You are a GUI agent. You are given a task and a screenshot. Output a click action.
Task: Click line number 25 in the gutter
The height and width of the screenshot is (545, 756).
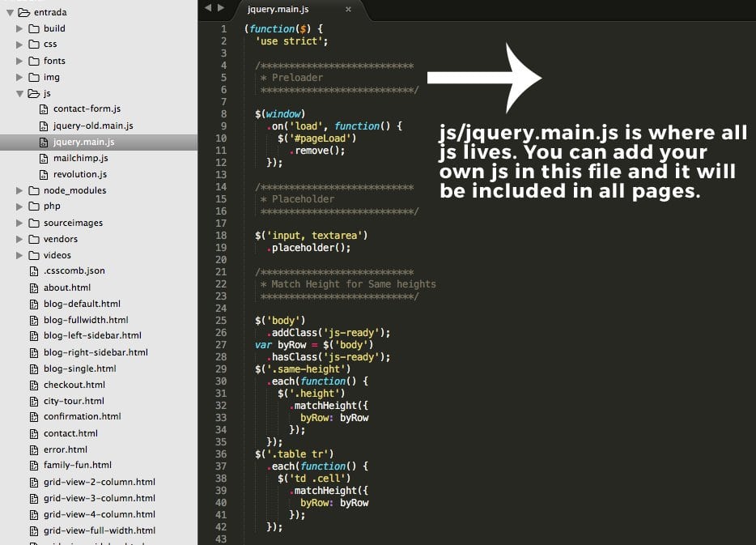coord(221,321)
